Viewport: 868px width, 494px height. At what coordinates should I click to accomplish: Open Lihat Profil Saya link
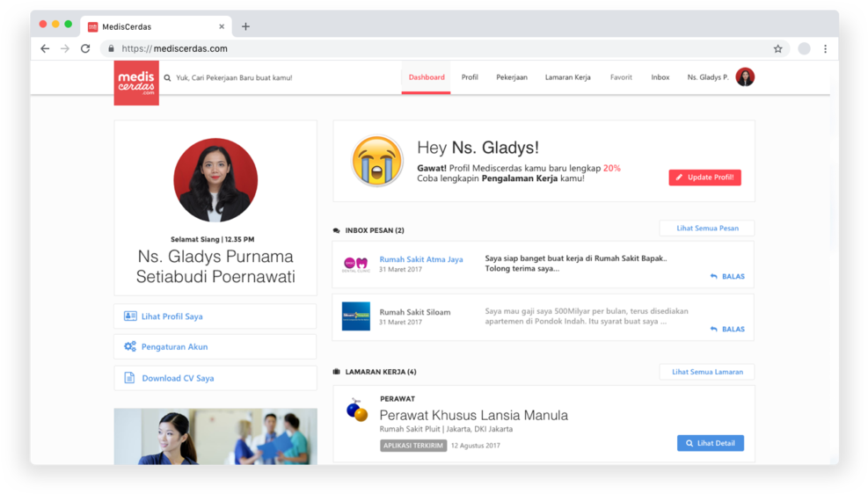pyautogui.click(x=172, y=316)
